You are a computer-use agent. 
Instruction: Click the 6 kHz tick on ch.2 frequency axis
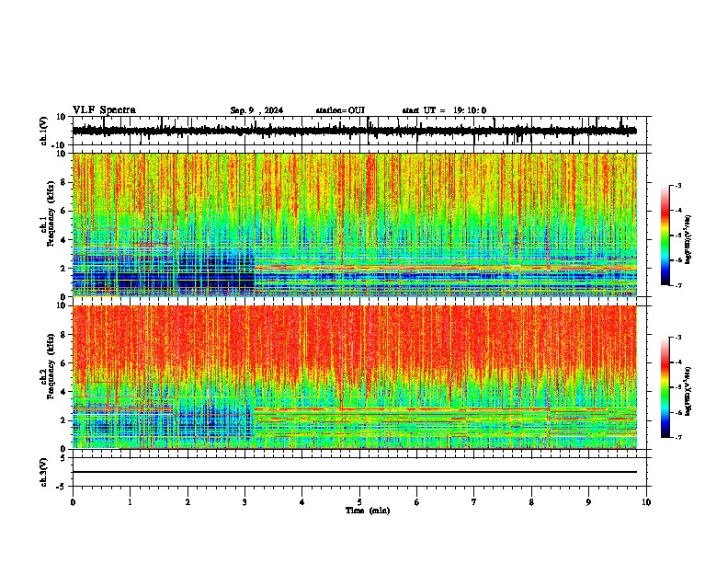click(x=64, y=363)
